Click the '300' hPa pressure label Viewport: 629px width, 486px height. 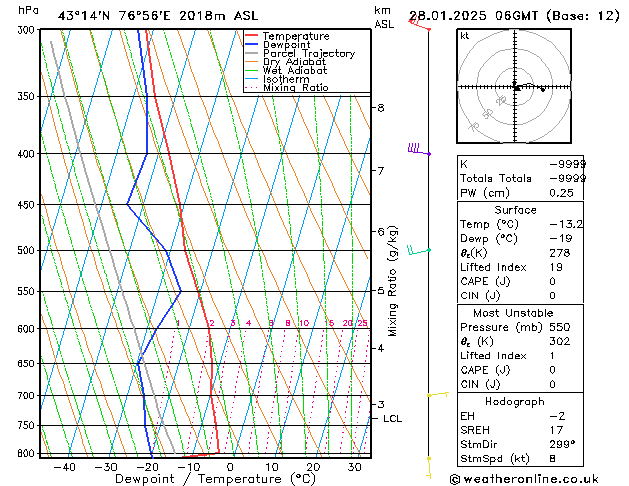pos(28,30)
